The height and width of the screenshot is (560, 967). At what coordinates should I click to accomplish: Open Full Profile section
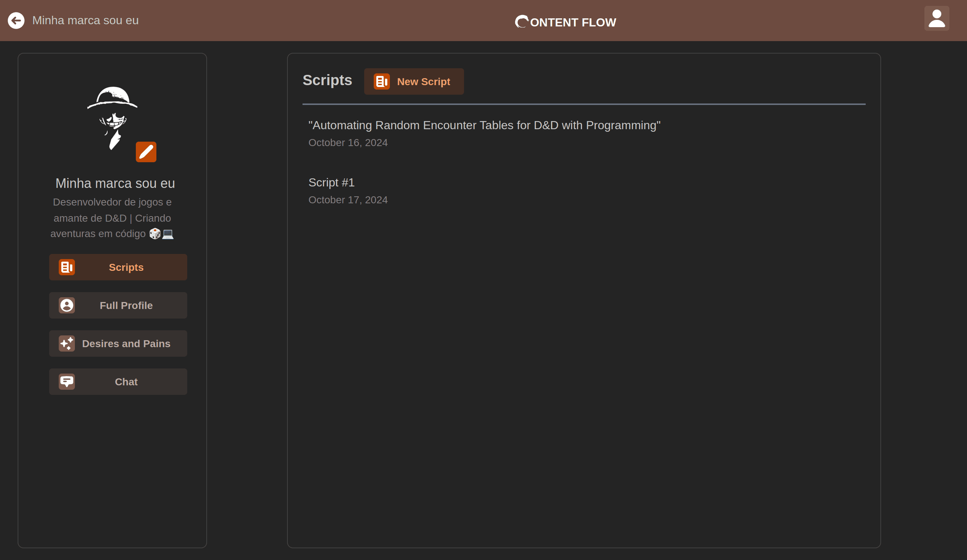(x=118, y=305)
